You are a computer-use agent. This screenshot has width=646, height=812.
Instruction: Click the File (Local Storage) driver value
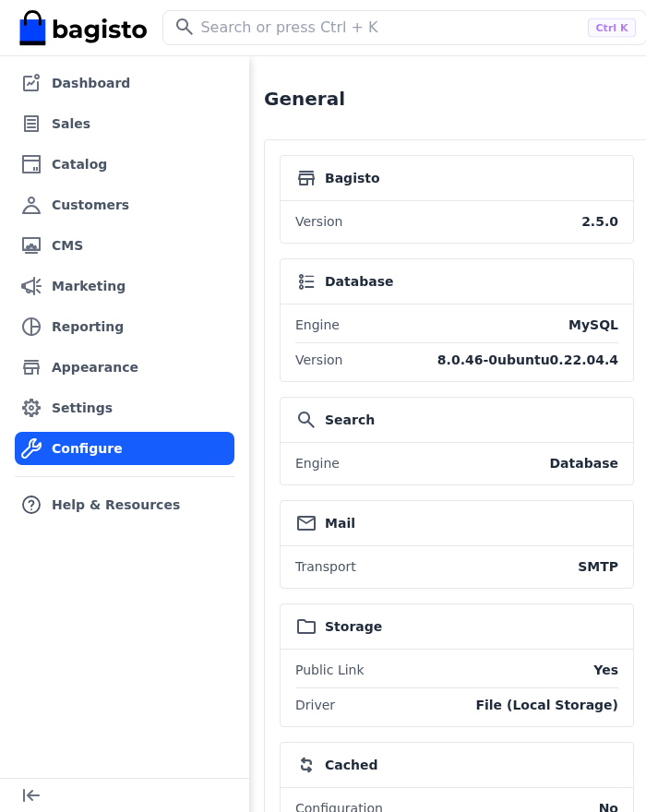pyautogui.click(x=546, y=705)
